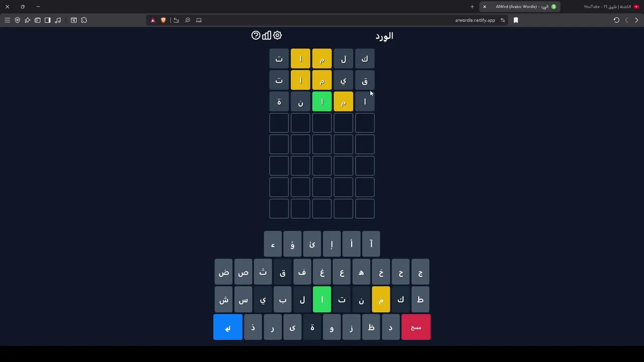Open the Brave Shields lion icon
This screenshot has height=362, width=644.
coord(163,20)
